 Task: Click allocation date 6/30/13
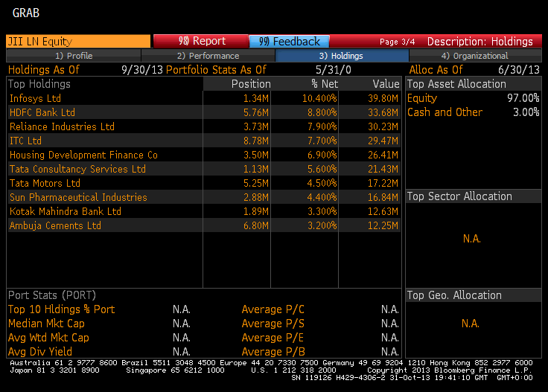coord(519,70)
